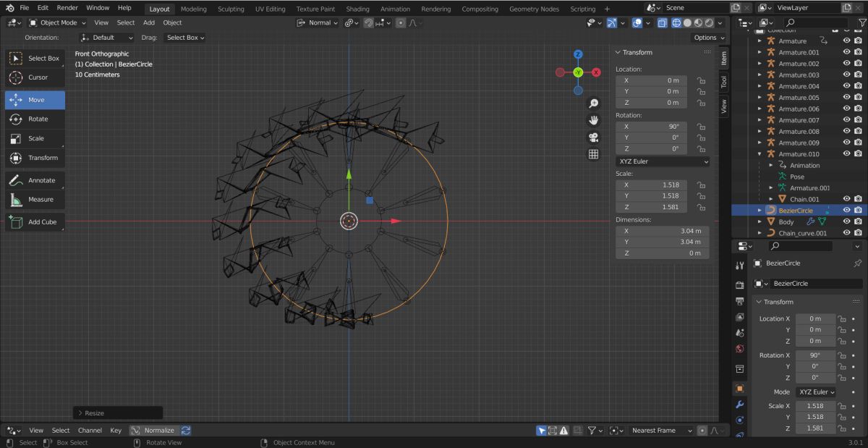Switch to solid viewport shading
868x448 pixels.
[x=687, y=22]
